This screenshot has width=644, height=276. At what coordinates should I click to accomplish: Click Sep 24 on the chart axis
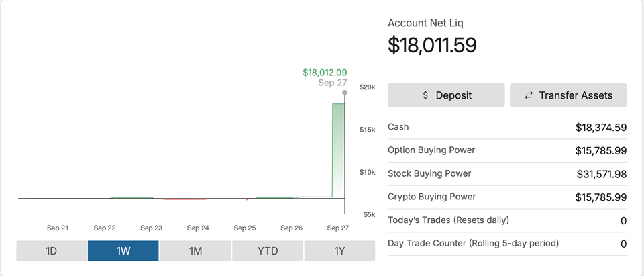(x=198, y=228)
